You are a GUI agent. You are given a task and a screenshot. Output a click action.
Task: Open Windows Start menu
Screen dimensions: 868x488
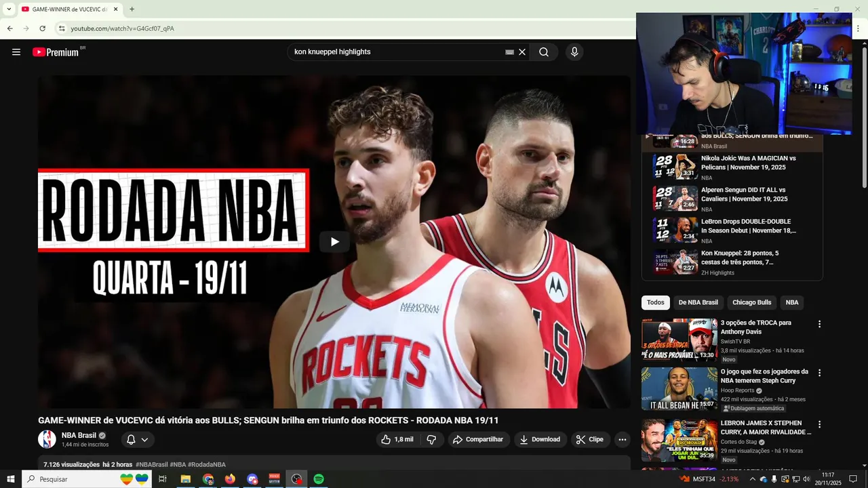click(x=10, y=479)
